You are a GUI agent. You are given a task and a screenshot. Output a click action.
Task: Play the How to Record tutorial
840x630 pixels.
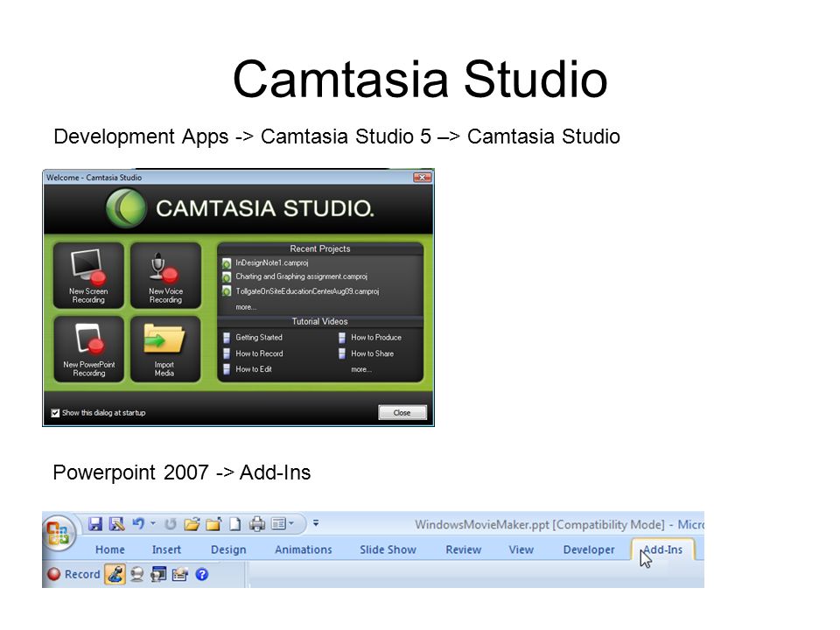(x=259, y=353)
